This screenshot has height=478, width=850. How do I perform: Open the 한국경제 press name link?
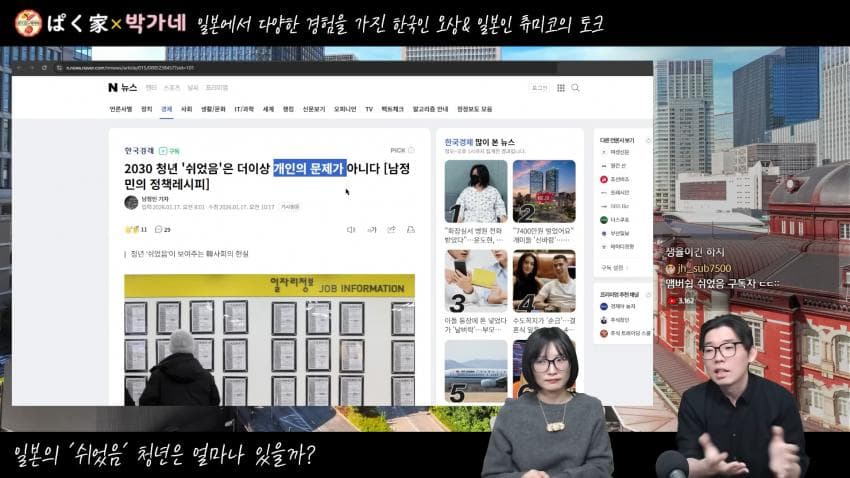[139, 150]
